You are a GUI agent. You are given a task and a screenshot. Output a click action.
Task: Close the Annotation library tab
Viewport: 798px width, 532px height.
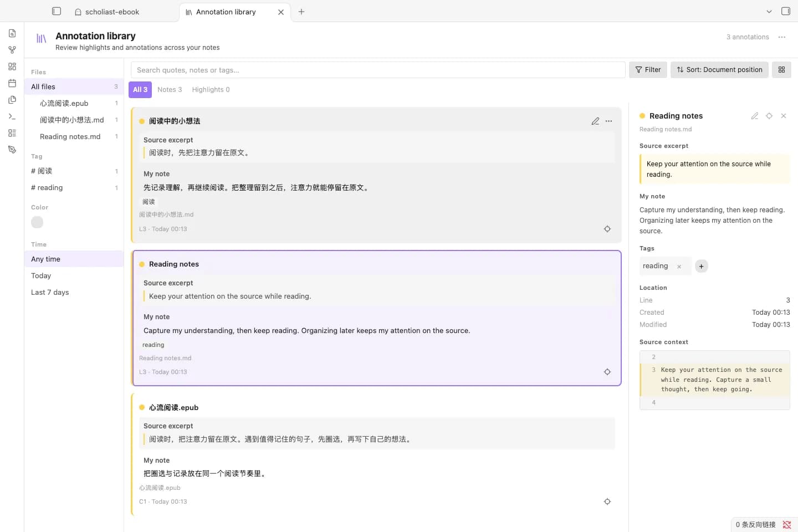281,12
